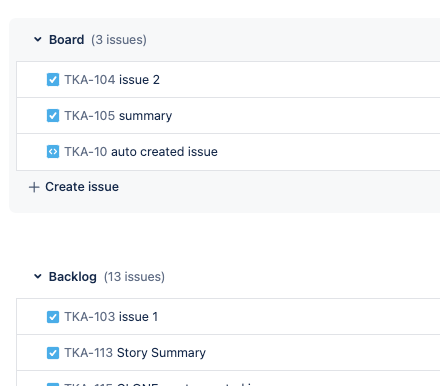The image size is (440, 386).
Task: Click the '(13 issues)' count label
Action: click(134, 277)
